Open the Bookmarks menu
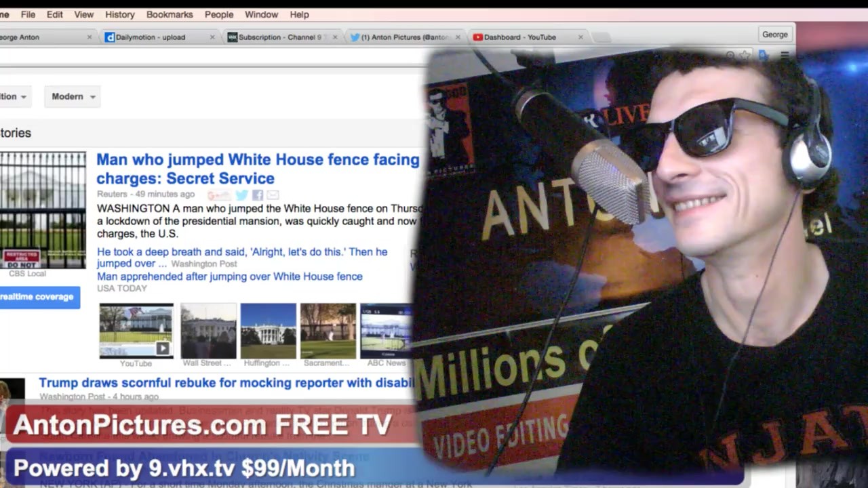Screen dimensions: 868x488 click(170, 14)
